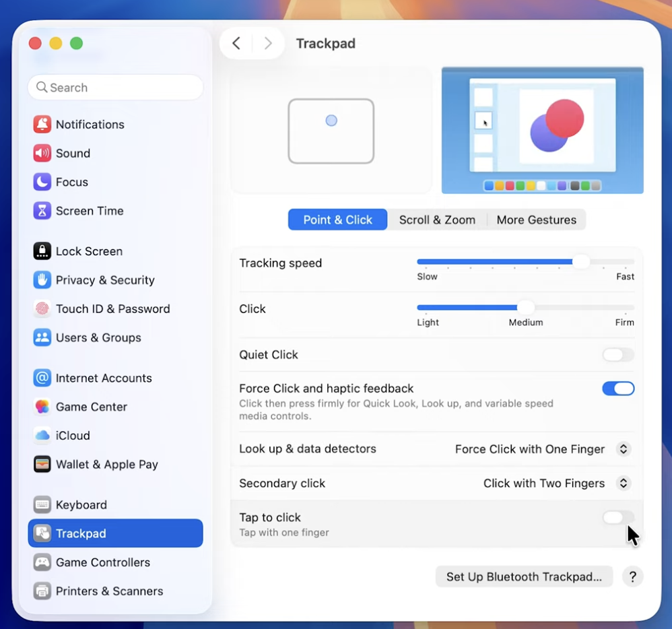Open Notifications bell icon in sidebar

[42, 125]
